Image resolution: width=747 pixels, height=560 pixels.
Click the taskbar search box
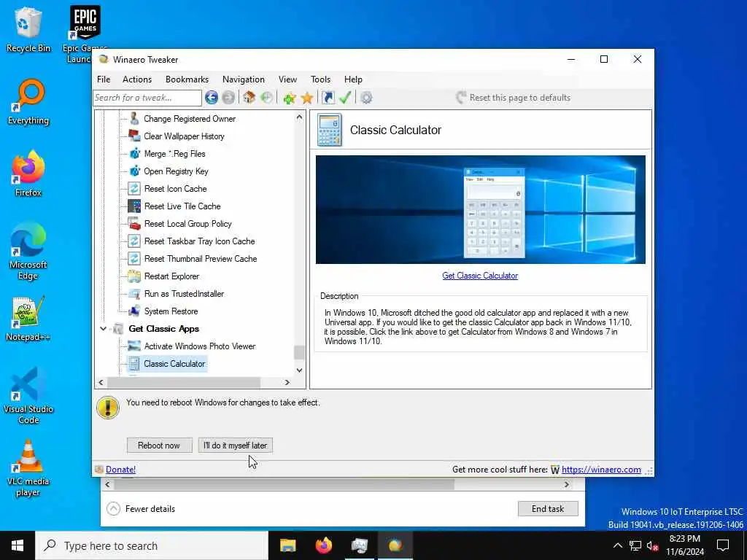coord(152,545)
